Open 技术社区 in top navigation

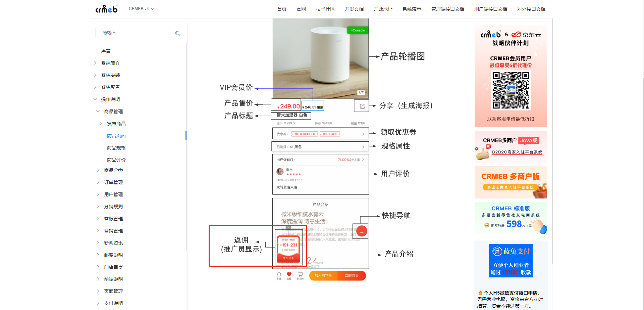(x=325, y=9)
